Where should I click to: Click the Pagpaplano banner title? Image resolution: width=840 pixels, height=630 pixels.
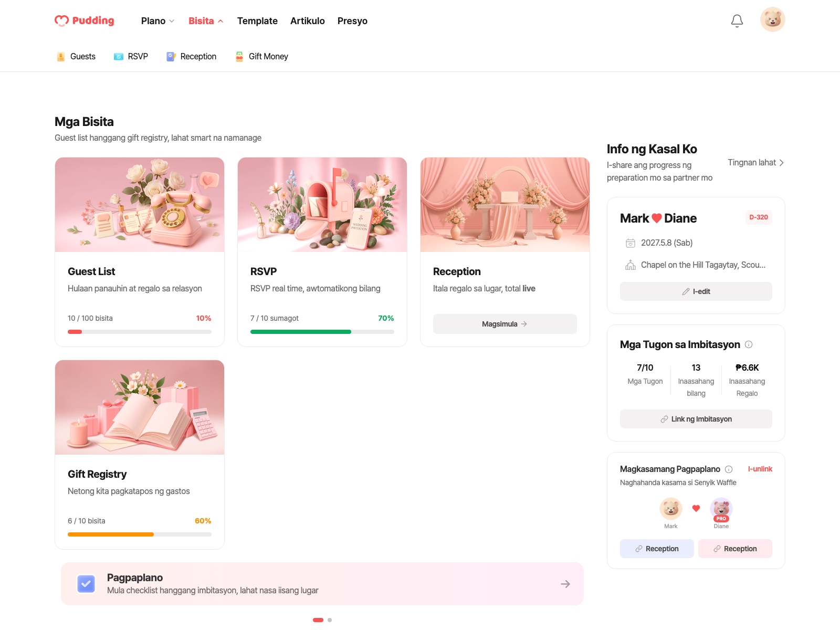point(135,577)
